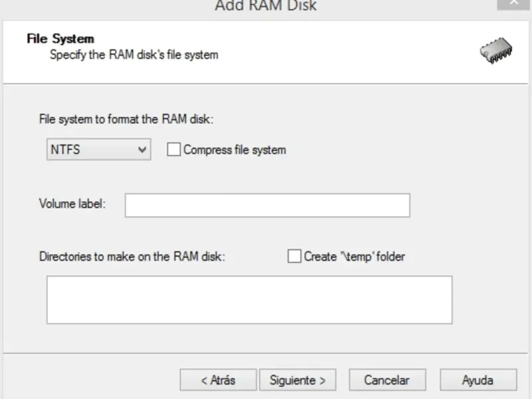Enable the Compress file system checkbox
532x399 pixels.
click(174, 150)
